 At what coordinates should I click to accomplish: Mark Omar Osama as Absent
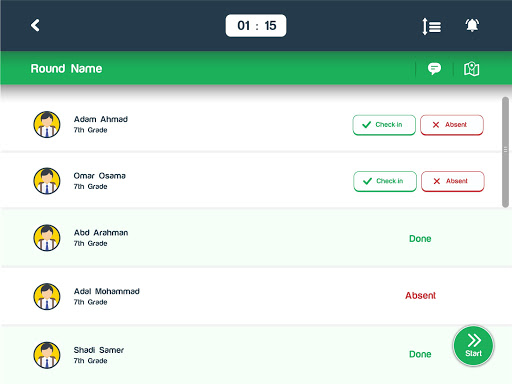453,181
